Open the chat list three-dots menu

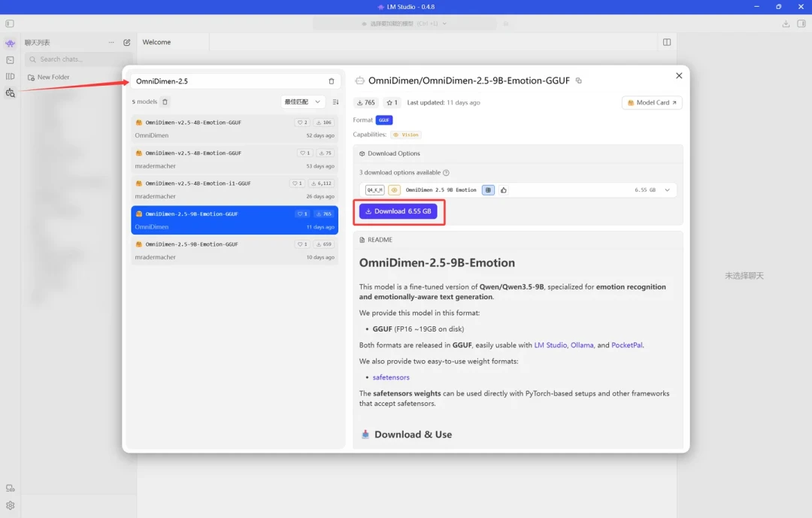coord(111,42)
